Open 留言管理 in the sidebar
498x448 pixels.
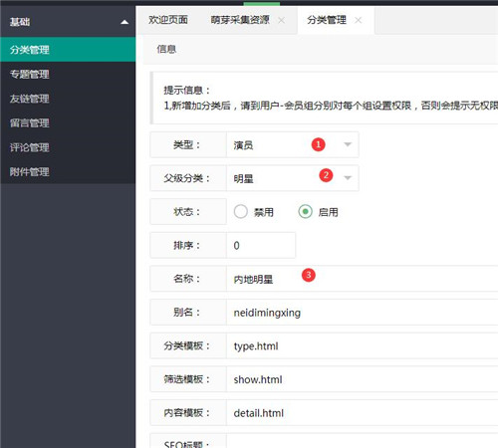pyautogui.click(x=68, y=123)
